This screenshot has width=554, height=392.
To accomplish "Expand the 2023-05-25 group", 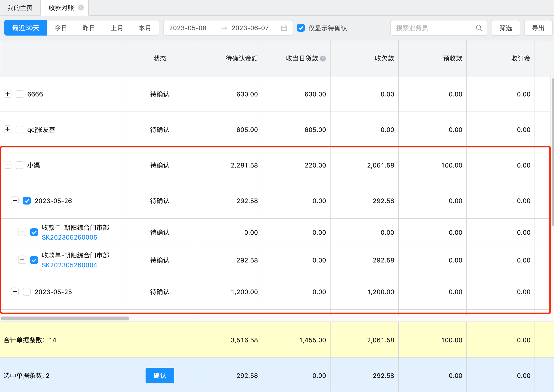I will (x=15, y=292).
